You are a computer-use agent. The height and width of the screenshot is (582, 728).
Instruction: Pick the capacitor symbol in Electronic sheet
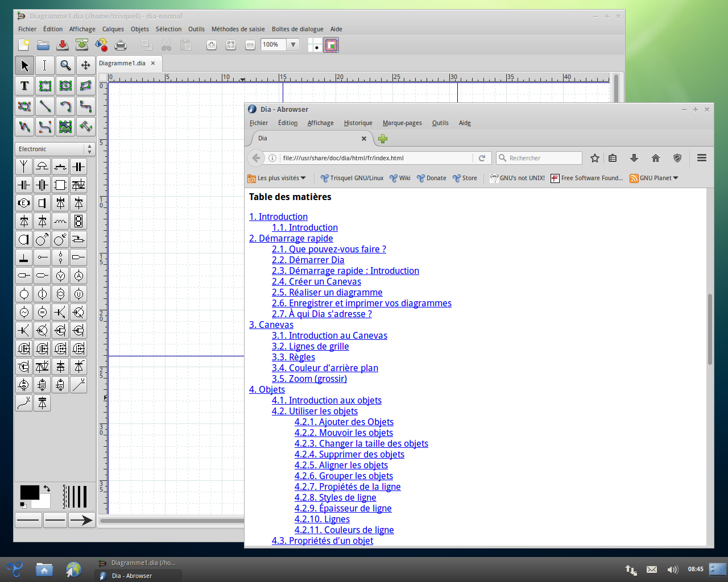click(78, 167)
